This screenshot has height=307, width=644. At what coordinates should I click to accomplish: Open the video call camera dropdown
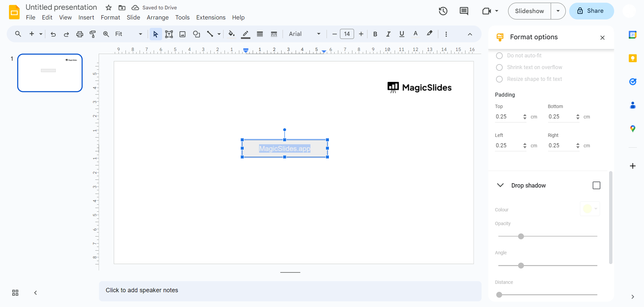coord(497,11)
